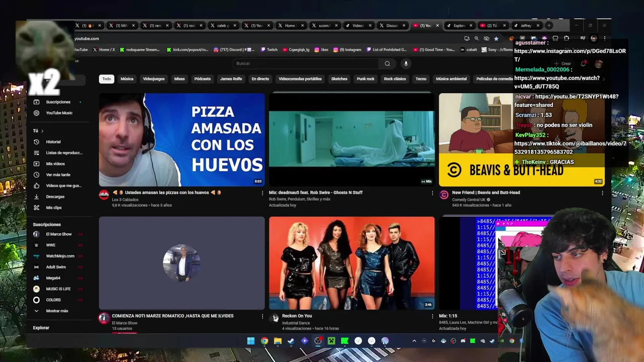Open the (9) Instagram bookmark
This screenshot has width=644, height=362.
347,50
